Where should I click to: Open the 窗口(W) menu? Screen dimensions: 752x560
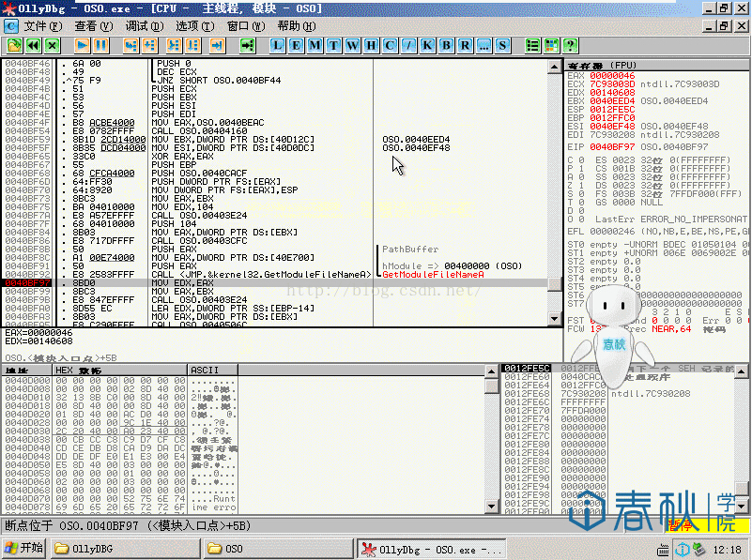pos(246,26)
